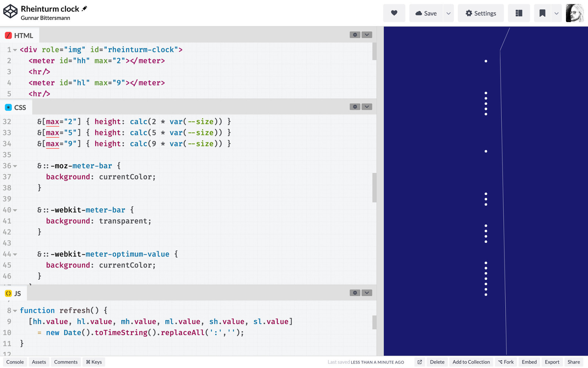Click 'Last saved' status text
The height and width of the screenshot is (368, 588).
(x=366, y=362)
